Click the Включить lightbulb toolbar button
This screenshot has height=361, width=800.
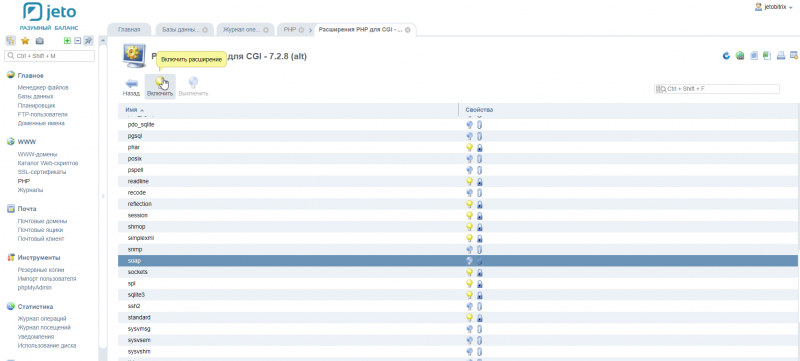coord(160,87)
